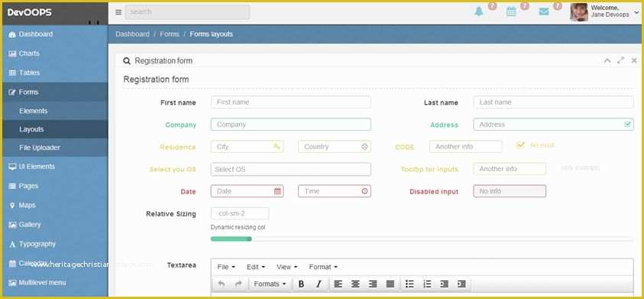Click the check icon in Address field

tap(627, 124)
